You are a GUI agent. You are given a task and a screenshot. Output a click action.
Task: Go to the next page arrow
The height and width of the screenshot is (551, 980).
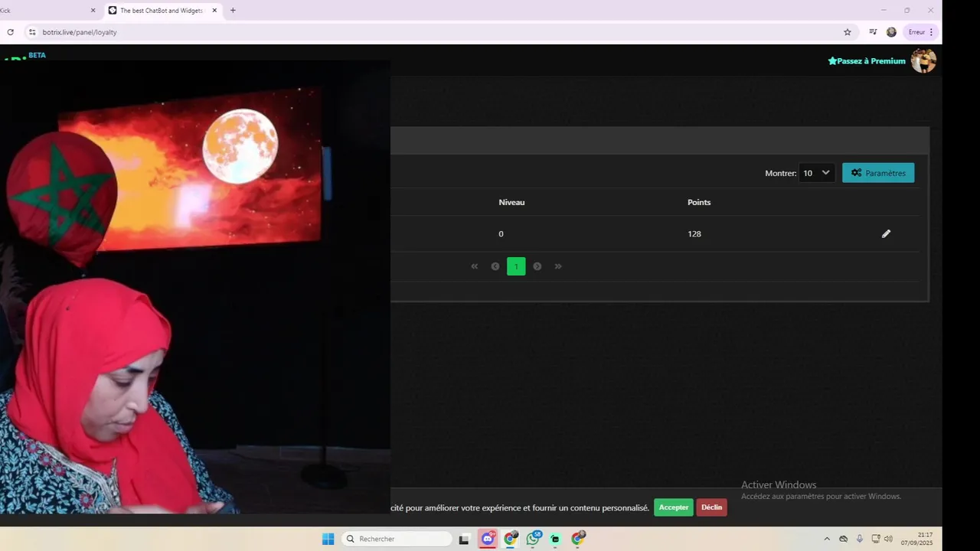[x=537, y=266]
